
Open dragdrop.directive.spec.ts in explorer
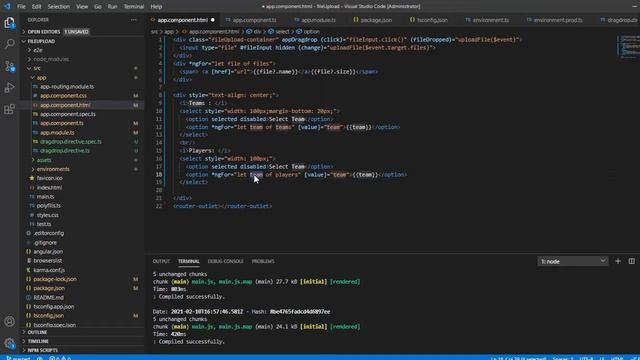71,142
